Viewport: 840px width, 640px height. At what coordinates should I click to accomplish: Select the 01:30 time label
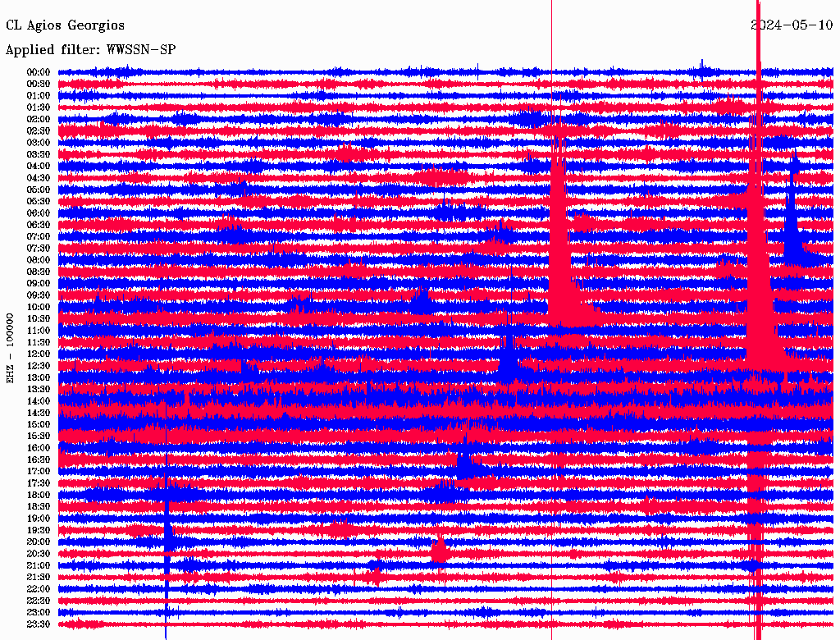(39, 107)
